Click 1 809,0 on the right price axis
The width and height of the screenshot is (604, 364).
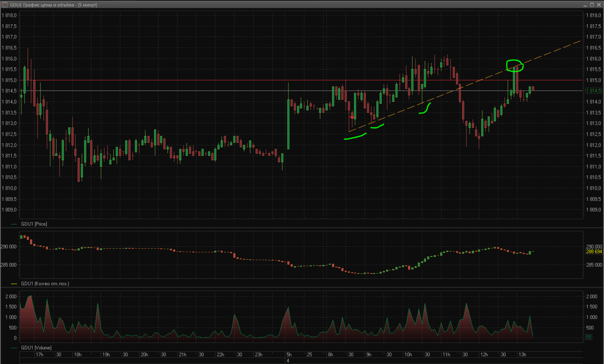594,210
